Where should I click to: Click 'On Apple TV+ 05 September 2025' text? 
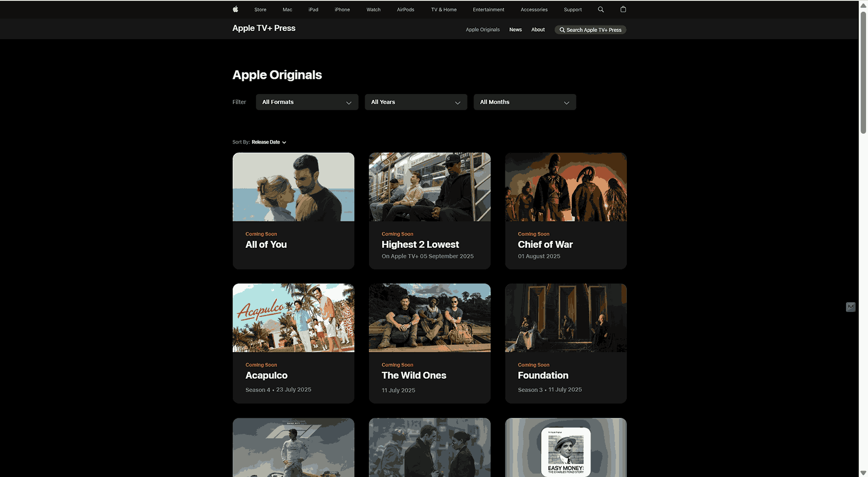click(x=427, y=256)
